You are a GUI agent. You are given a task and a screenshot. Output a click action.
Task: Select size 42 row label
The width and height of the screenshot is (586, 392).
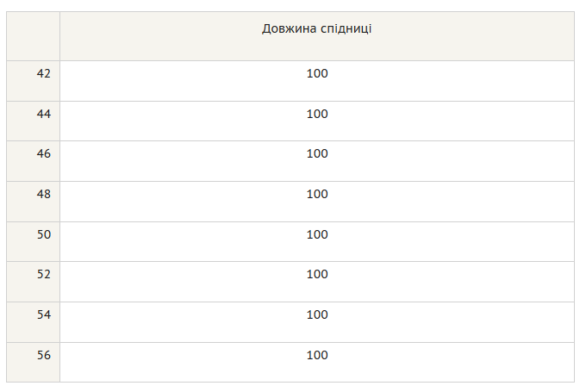click(43, 73)
